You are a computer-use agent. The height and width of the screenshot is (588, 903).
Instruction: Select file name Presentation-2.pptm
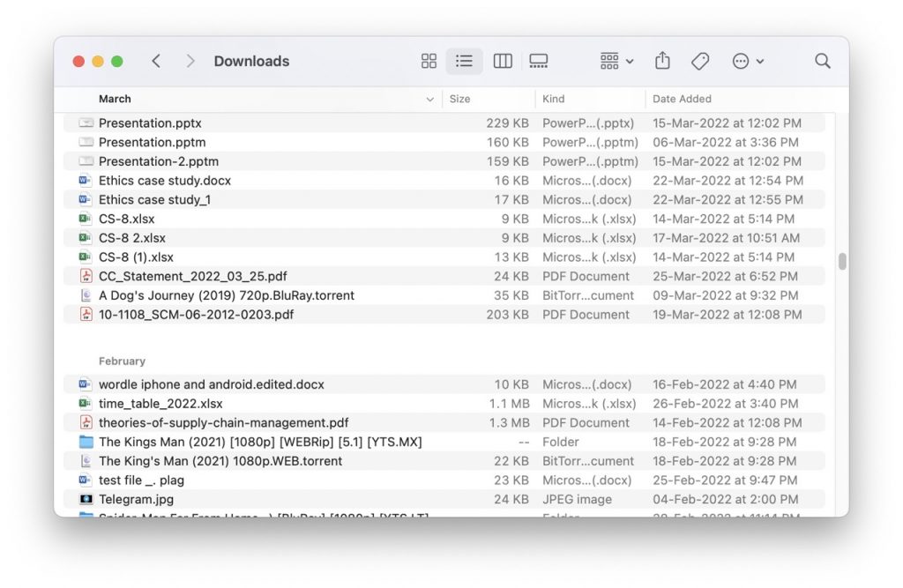(159, 161)
